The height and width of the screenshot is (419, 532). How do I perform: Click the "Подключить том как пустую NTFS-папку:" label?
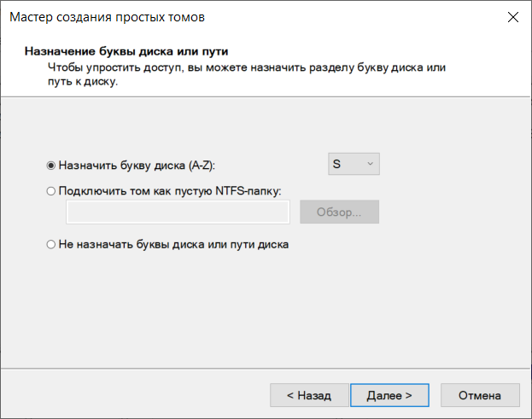point(170,191)
